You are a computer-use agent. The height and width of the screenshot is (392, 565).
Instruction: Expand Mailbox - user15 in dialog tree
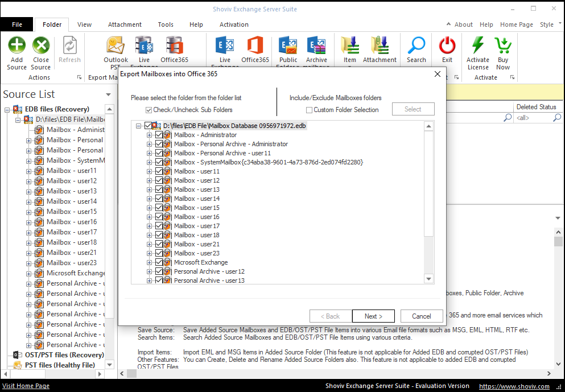click(x=149, y=208)
